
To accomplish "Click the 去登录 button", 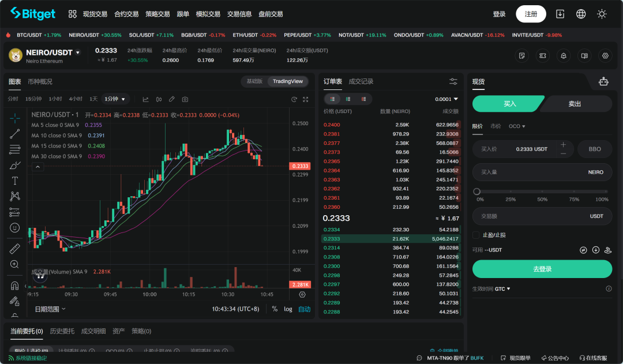I will tap(542, 269).
